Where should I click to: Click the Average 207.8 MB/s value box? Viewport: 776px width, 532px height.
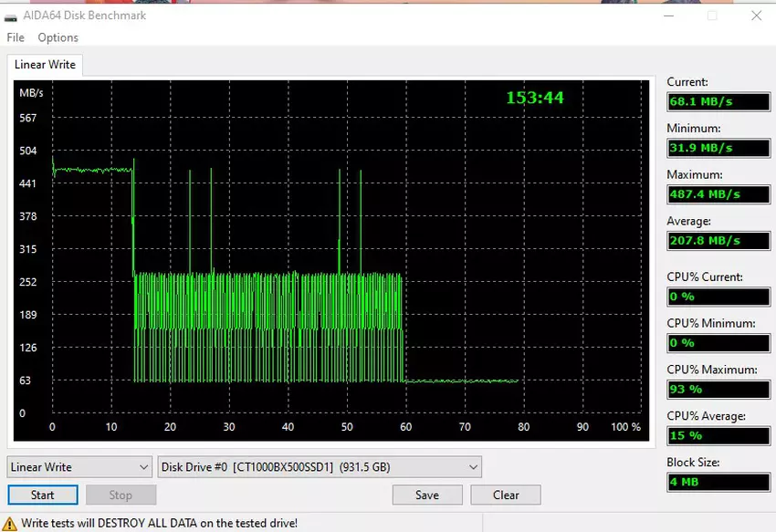[718, 241]
